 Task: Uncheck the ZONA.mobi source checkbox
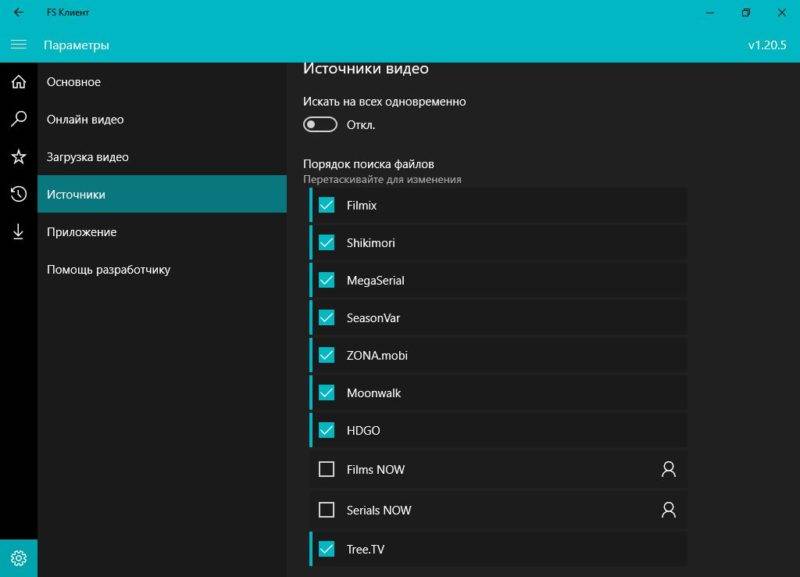(x=327, y=355)
